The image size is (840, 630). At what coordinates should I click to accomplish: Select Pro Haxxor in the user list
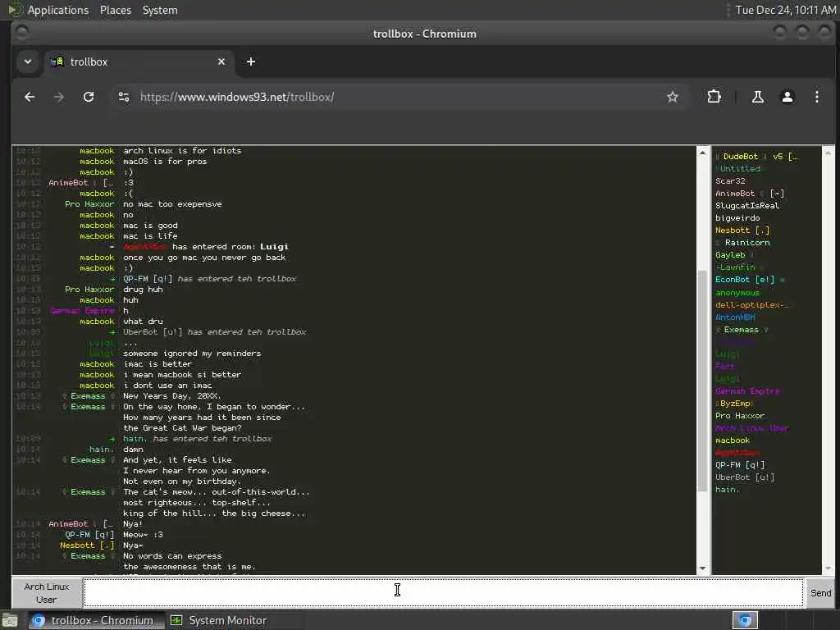point(740,416)
